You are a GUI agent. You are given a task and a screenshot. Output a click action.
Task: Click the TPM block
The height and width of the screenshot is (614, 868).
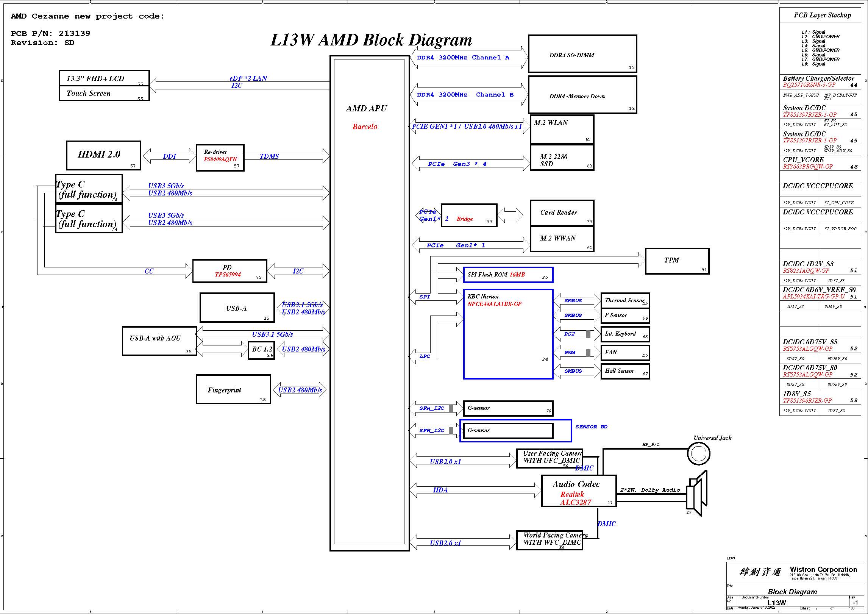677,261
